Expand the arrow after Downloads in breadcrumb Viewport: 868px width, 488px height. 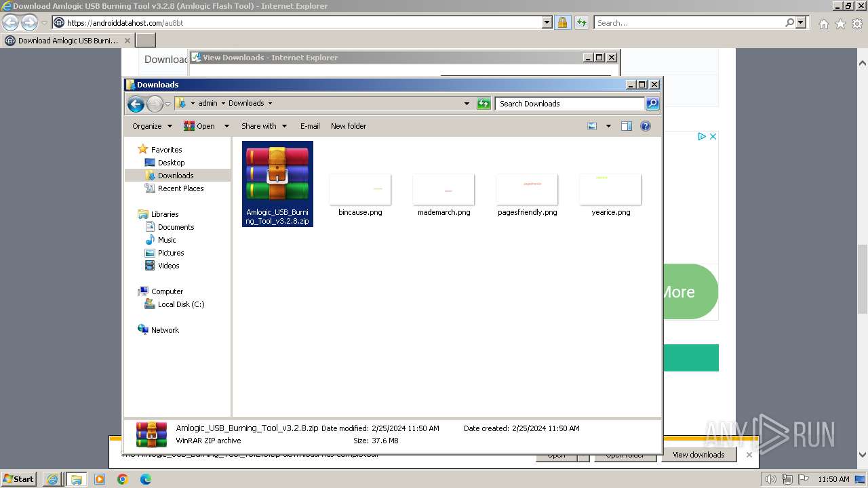pyautogui.click(x=270, y=103)
